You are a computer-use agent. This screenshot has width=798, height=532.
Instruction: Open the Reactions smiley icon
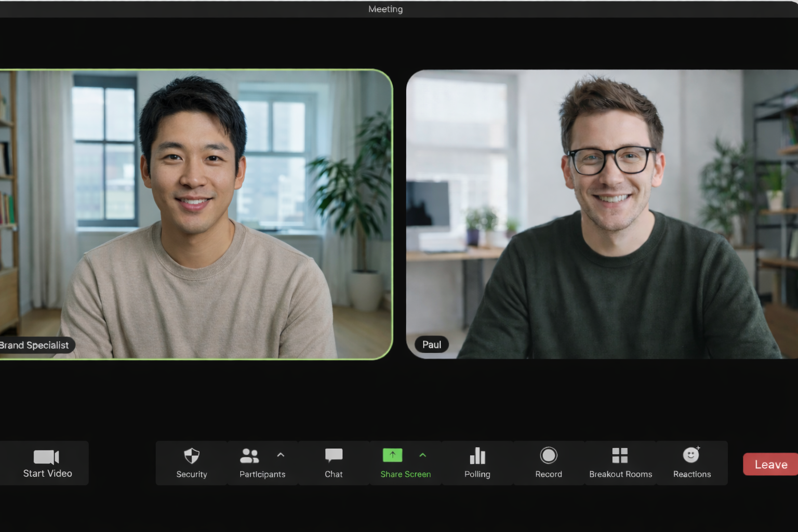(691, 455)
